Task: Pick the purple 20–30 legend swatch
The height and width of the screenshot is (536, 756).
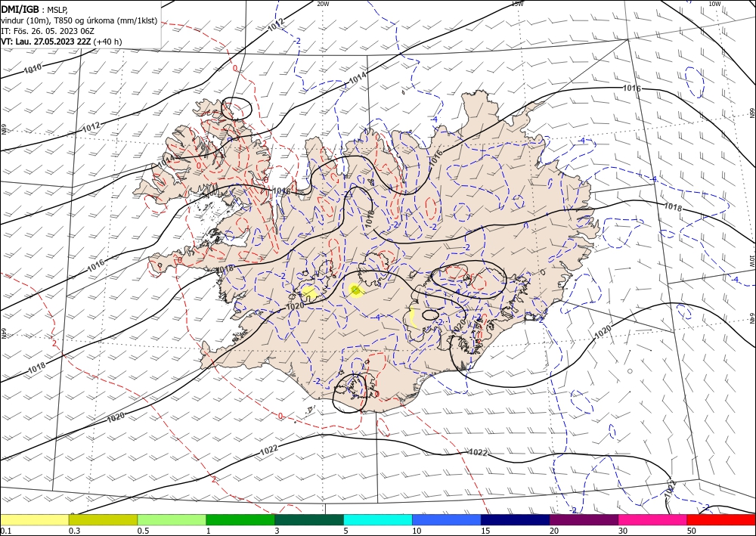Action: tap(584, 519)
